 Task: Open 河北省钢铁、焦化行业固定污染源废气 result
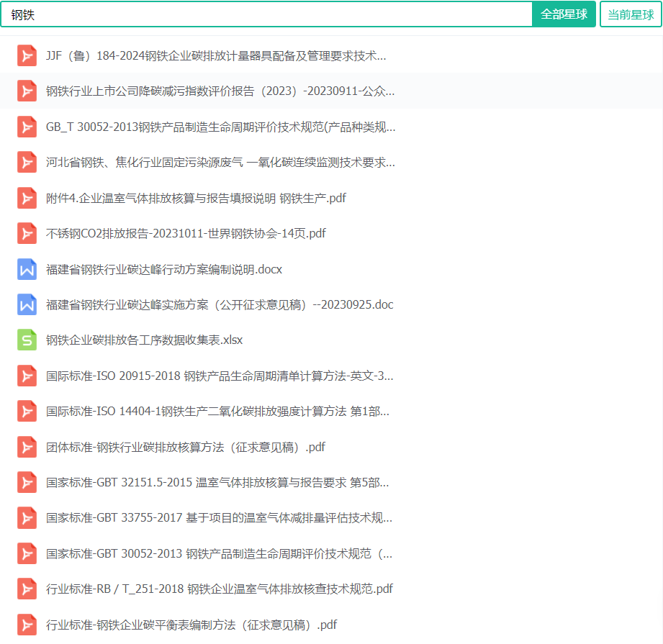click(220, 163)
